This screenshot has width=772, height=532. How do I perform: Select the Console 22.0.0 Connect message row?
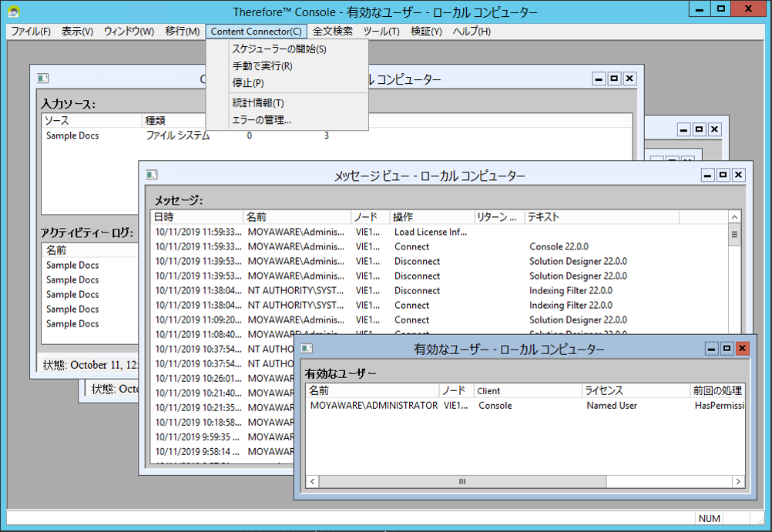pyautogui.click(x=438, y=246)
